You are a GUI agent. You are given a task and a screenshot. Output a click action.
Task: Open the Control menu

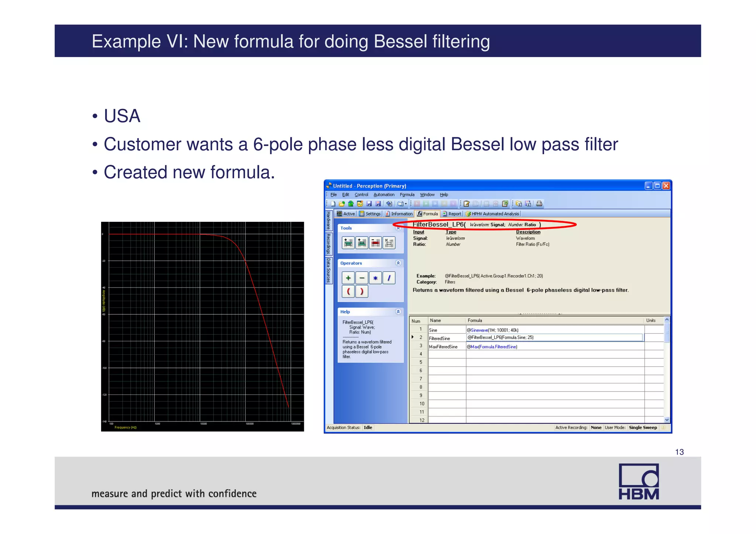pos(361,195)
